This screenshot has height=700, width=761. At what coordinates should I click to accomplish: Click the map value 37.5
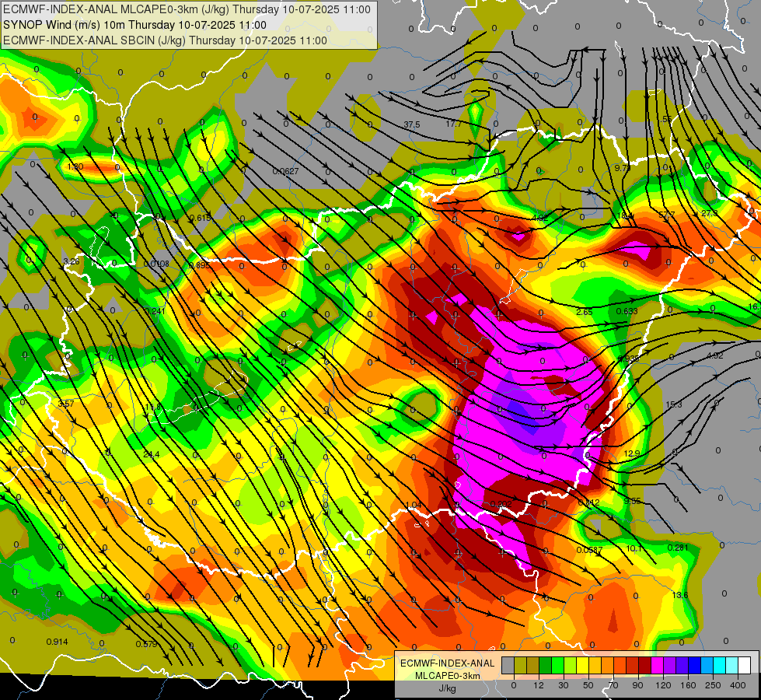pyautogui.click(x=411, y=125)
